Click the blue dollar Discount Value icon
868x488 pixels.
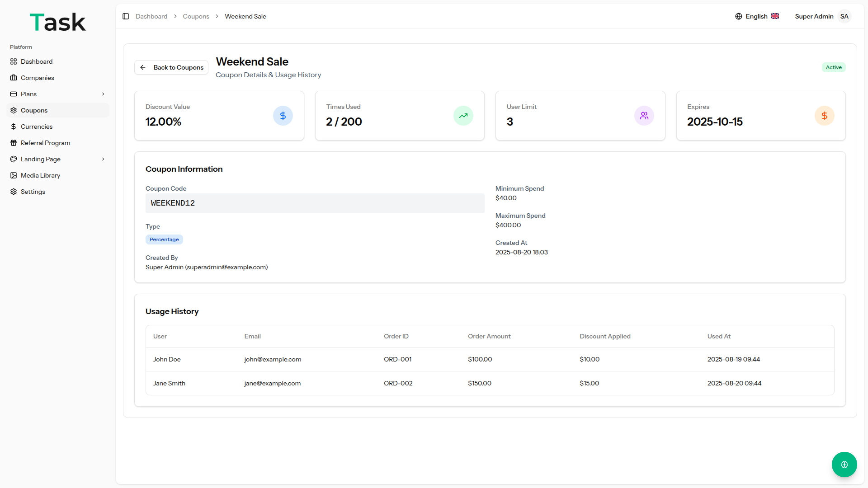283,116
